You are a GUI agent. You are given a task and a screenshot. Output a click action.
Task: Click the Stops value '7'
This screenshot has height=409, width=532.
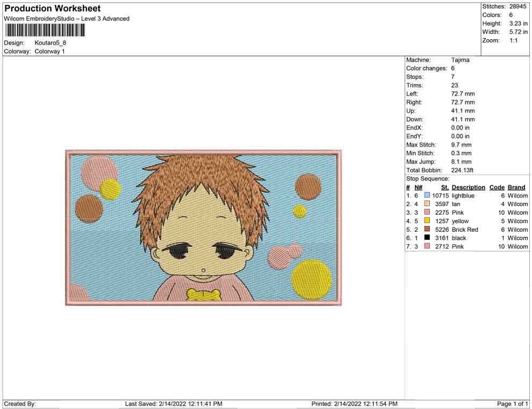[452, 77]
